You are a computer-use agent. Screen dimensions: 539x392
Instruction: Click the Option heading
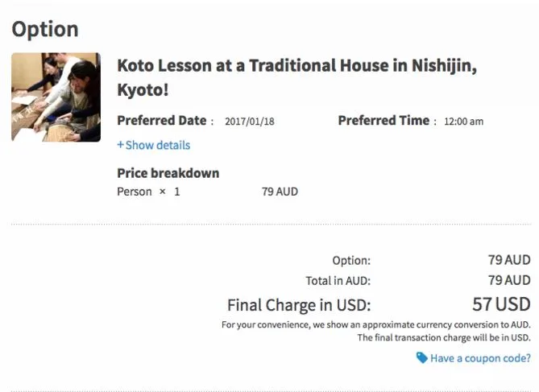click(45, 29)
